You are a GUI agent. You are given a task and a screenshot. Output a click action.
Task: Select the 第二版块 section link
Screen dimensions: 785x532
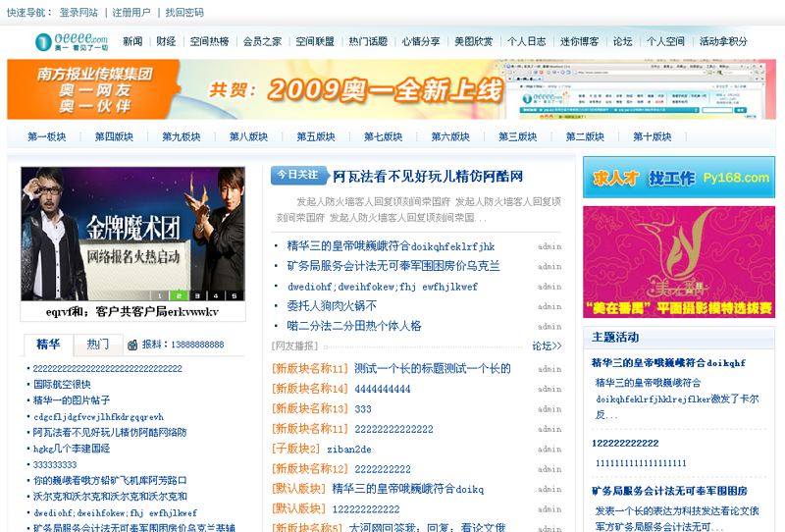coord(585,136)
